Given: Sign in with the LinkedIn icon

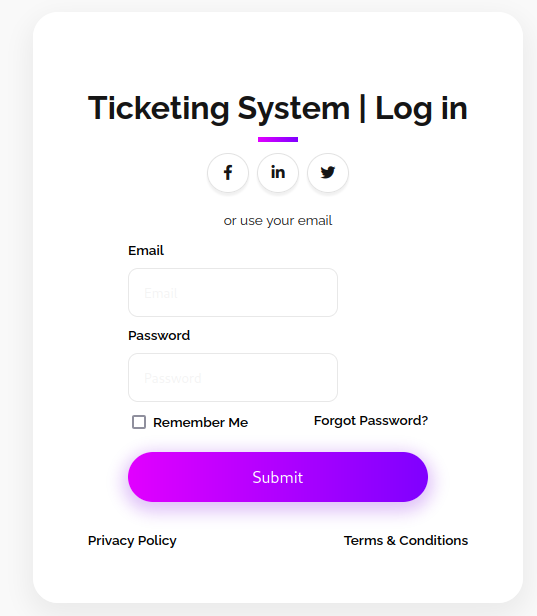Looking at the screenshot, I should click(x=278, y=172).
